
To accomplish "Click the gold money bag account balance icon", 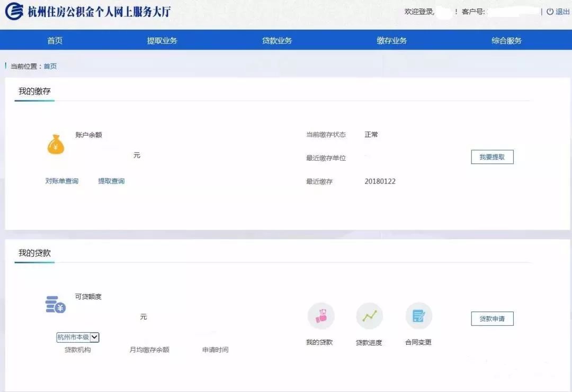I will 56,144.
